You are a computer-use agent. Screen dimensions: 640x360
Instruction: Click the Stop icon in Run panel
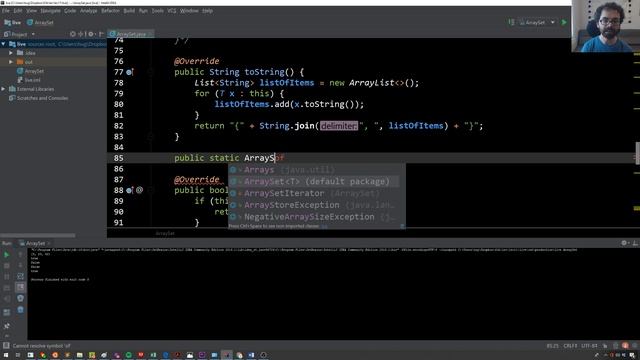click(x=7, y=266)
